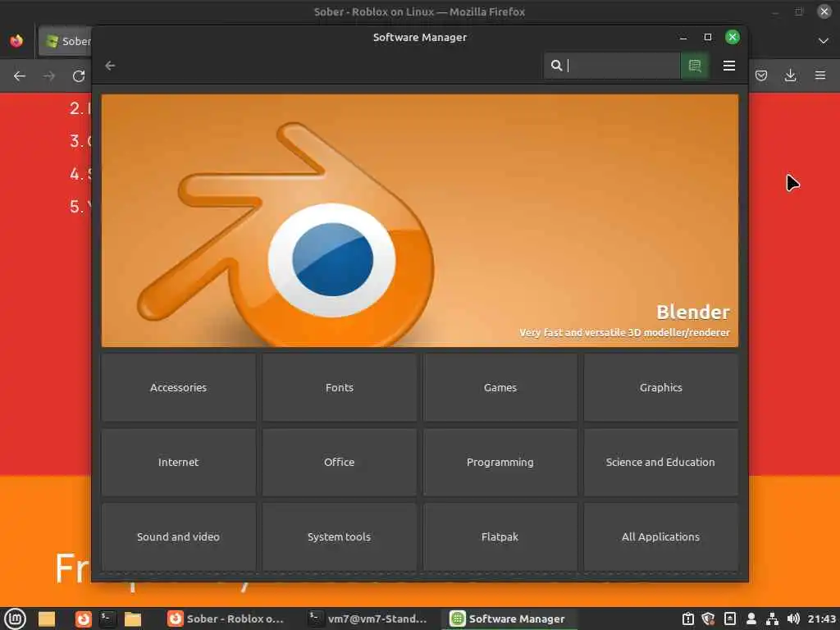The width and height of the screenshot is (840, 630).
Task: Open the Accessories category
Action: [178, 387]
